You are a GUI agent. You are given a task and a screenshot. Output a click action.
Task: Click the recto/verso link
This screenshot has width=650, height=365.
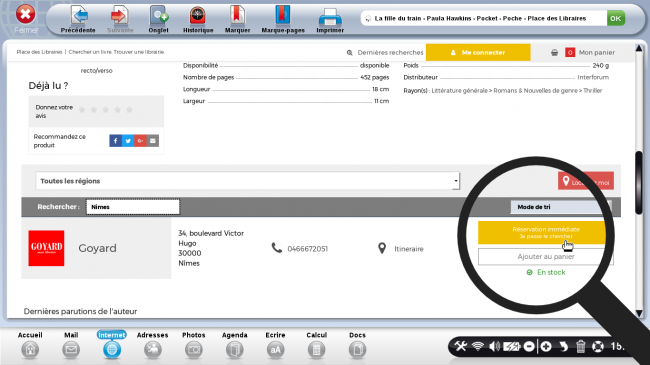click(96, 71)
